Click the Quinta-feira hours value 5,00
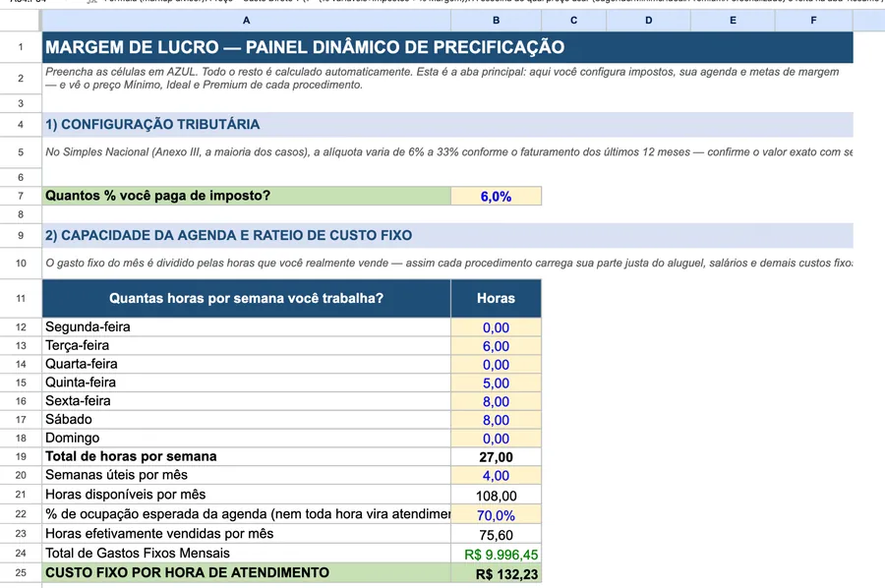This screenshot has height=588, width=885. (496, 383)
